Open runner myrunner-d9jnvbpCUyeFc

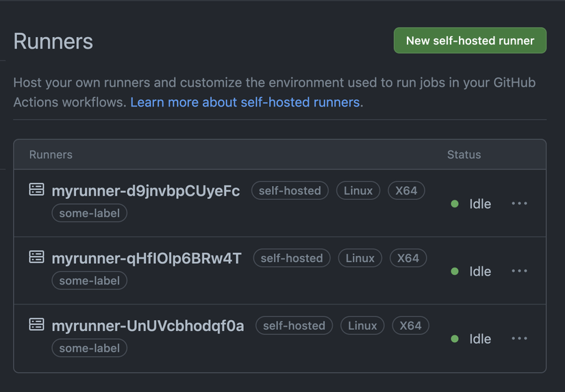[x=146, y=191]
